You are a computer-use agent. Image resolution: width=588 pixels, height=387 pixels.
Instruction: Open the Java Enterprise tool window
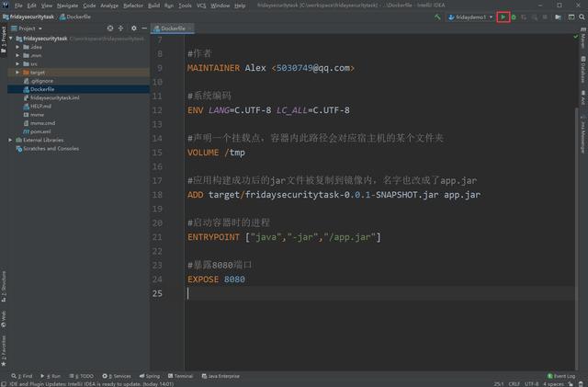coord(220,376)
